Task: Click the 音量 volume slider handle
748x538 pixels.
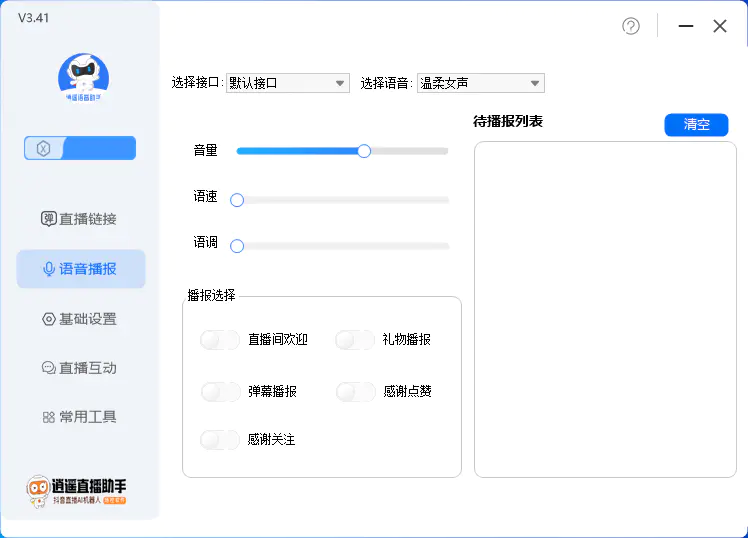Action: (x=364, y=151)
